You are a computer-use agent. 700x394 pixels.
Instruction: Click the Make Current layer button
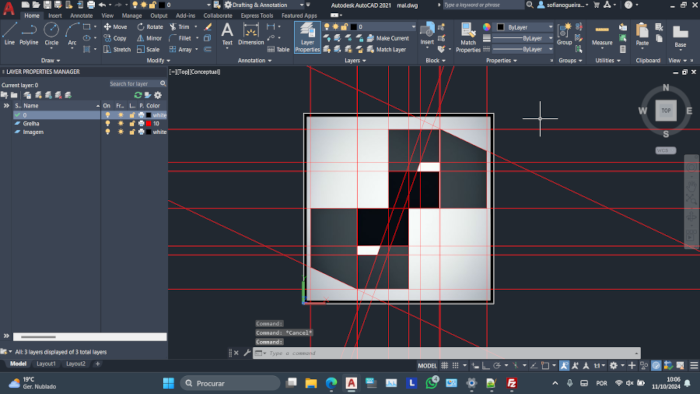coord(388,38)
